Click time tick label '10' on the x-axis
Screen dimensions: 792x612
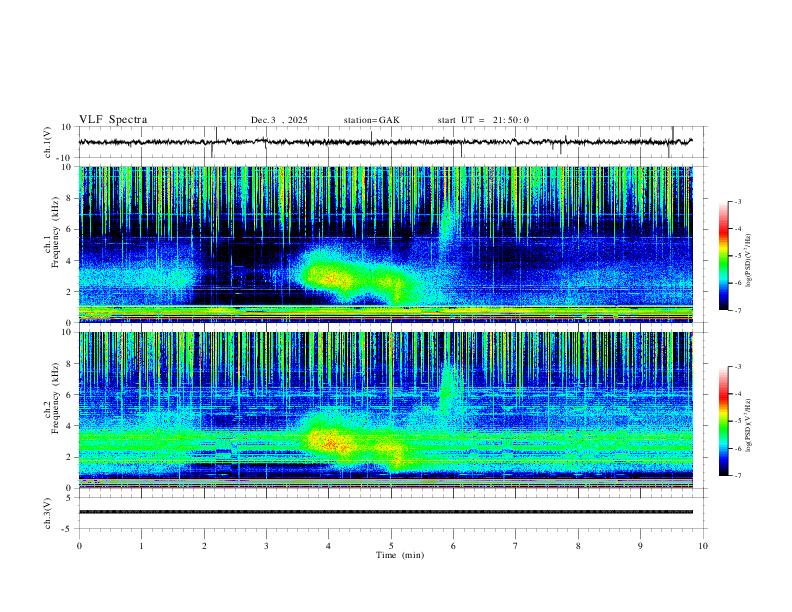click(703, 546)
